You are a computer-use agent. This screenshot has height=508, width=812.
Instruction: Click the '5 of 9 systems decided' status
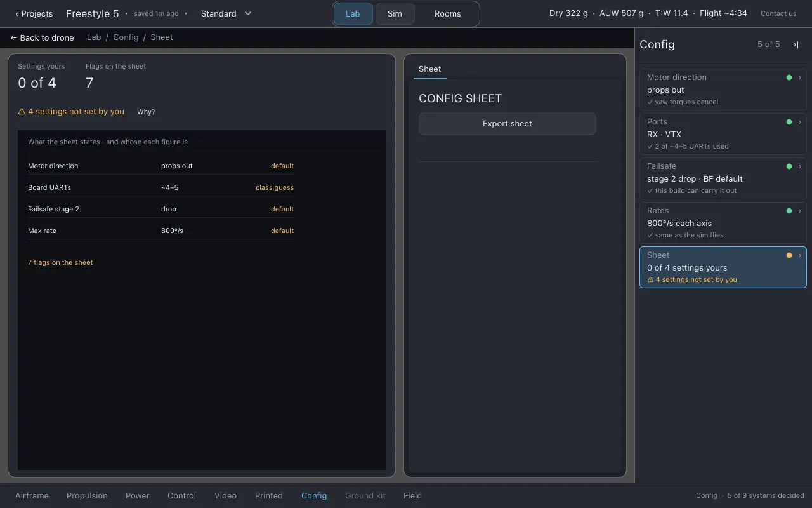pos(766,495)
